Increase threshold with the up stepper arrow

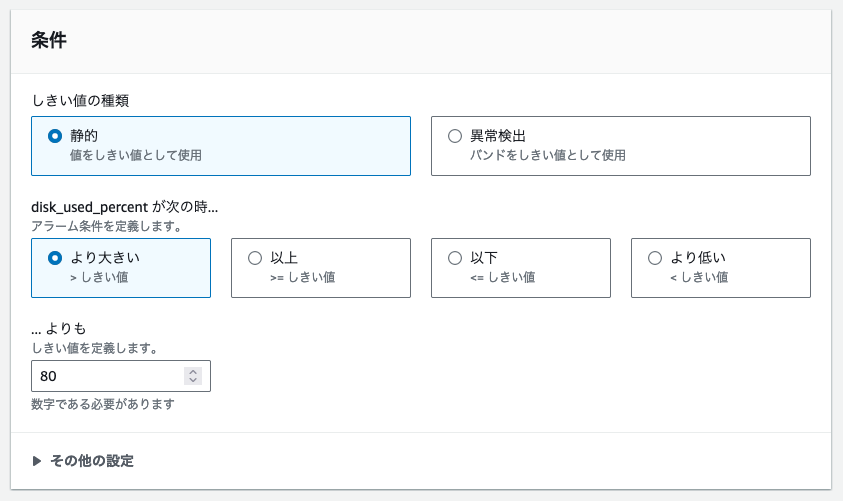193,371
